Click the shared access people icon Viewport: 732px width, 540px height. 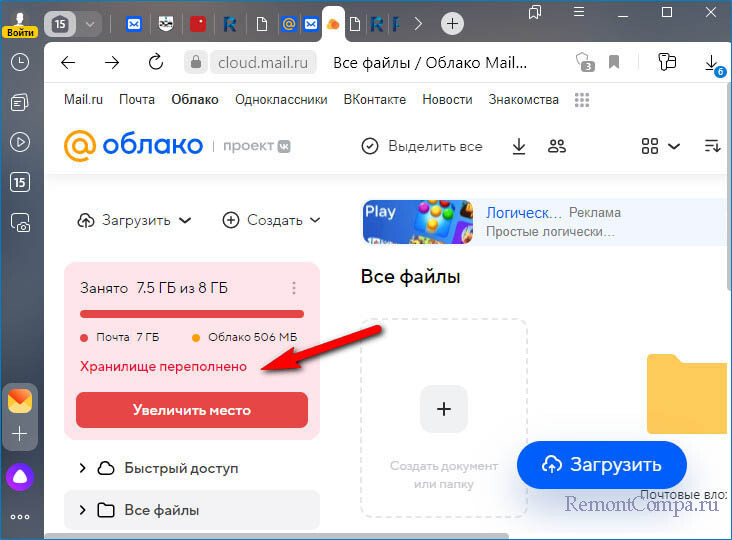(x=557, y=146)
